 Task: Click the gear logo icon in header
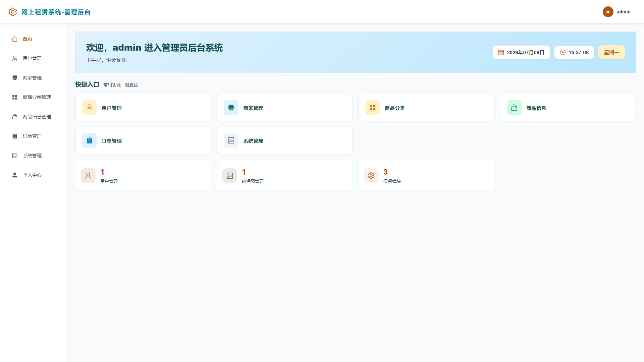(x=13, y=12)
